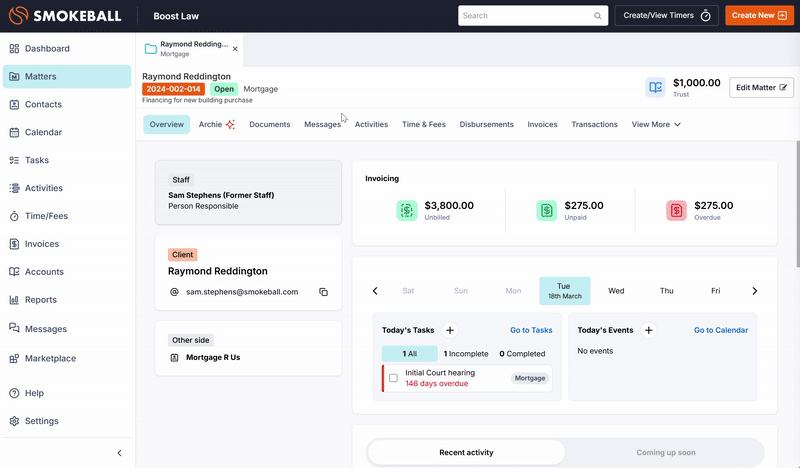Go to previous week in calendar strip
800x468 pixels.
375,291
